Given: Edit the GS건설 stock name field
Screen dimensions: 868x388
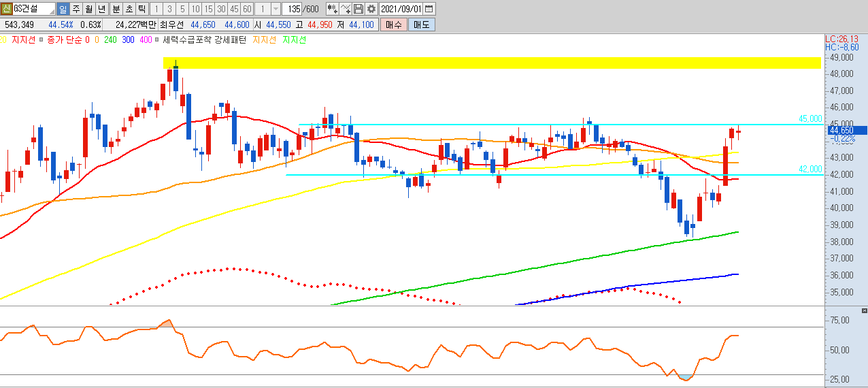Looking at the screenshot, I should click(33, 9).
